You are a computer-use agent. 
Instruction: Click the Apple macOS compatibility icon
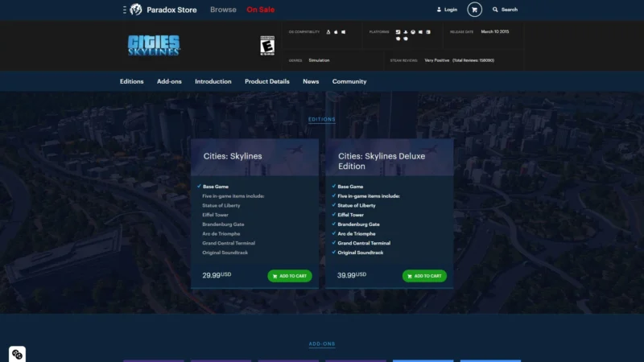[336, 32]
